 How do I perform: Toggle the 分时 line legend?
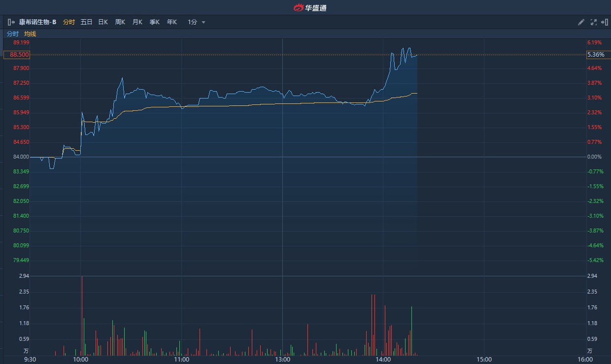click(x=13, y=34)
